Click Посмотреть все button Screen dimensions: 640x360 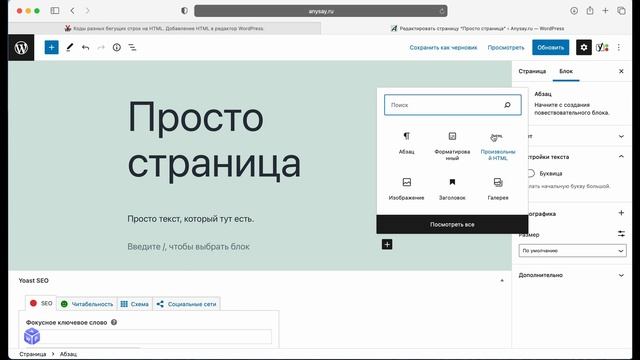coord(452,224)
